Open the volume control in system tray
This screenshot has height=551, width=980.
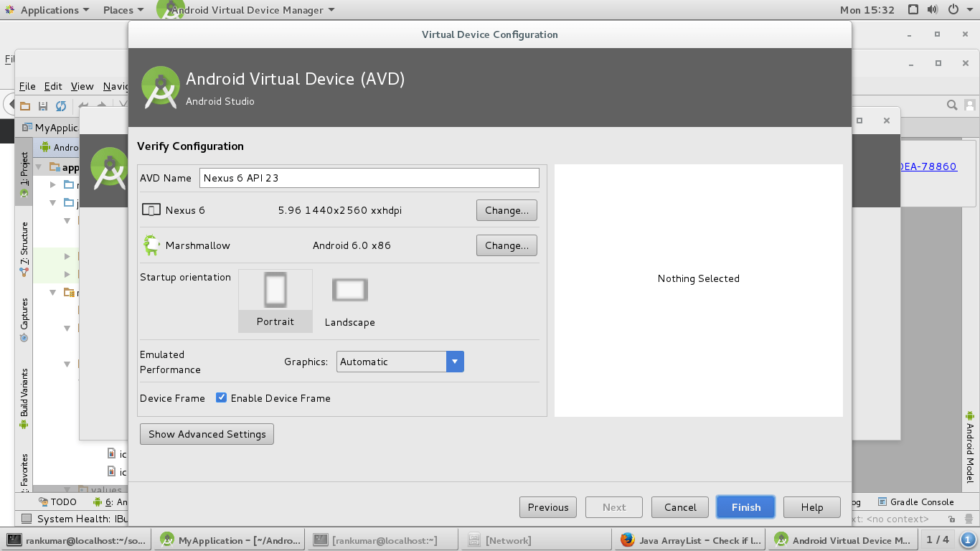933,10
